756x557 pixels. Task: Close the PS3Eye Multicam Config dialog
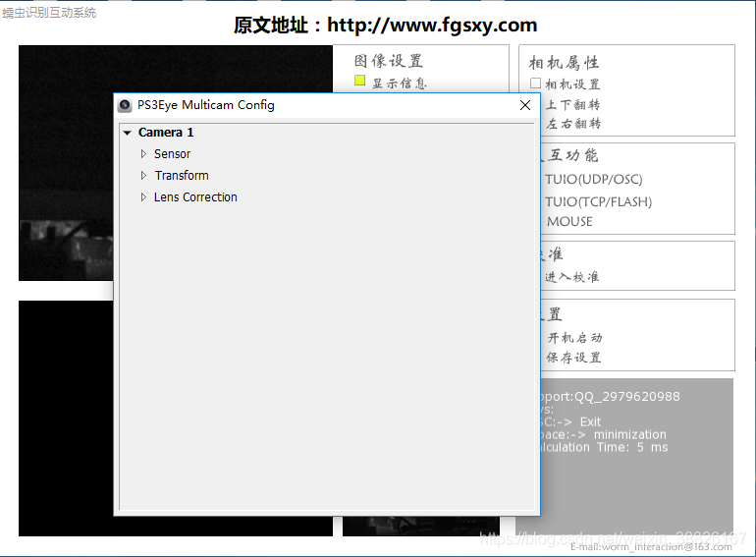(525, 105)
